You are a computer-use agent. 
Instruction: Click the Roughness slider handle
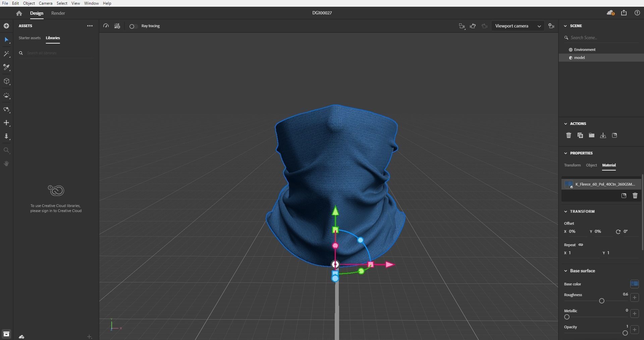pyautogui.click(x=602, y=301)
